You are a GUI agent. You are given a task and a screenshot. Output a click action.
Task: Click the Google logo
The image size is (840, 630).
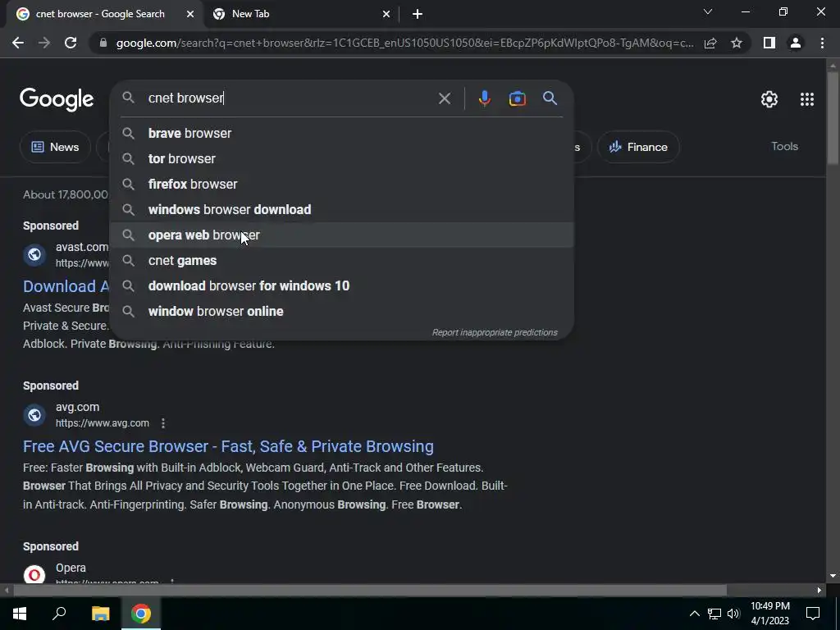pos(57,99)
